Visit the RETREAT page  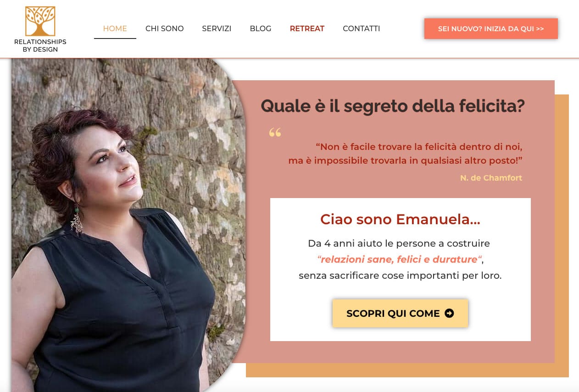pyautogui.click(x=307, y=28)
